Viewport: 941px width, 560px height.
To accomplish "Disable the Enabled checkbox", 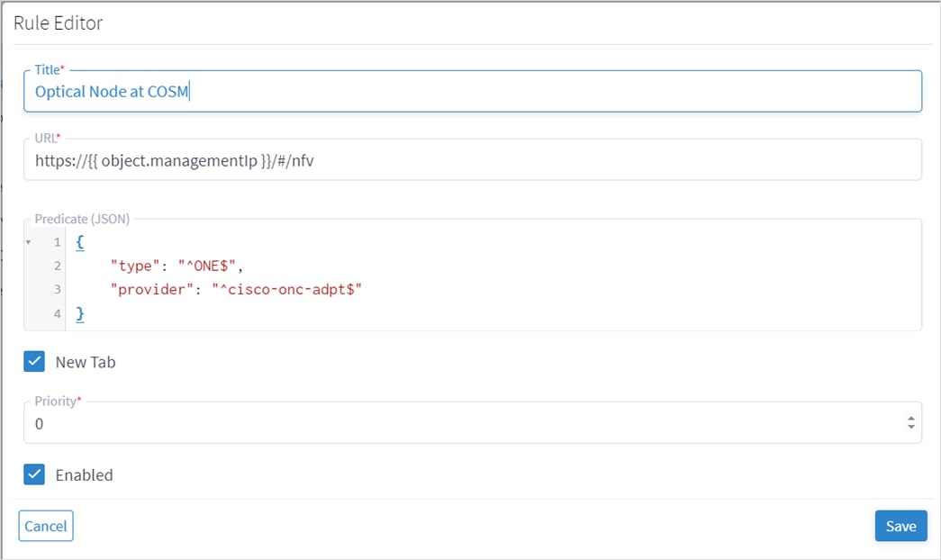I will point(35,475).
